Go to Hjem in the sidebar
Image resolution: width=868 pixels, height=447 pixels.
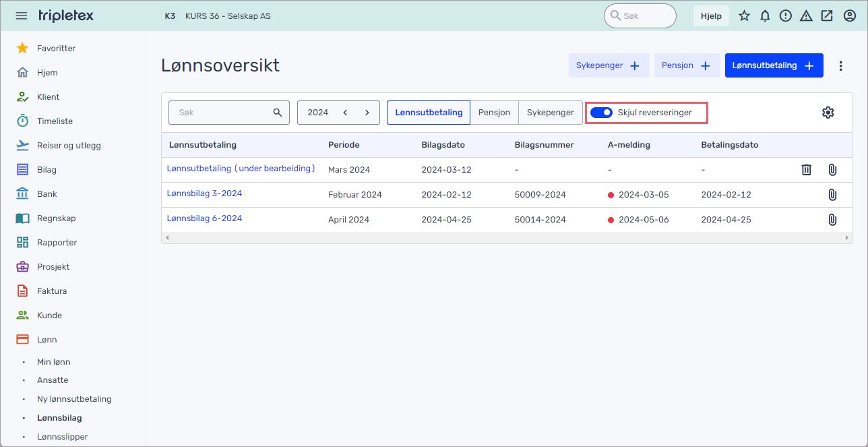(x=38, y=73)
